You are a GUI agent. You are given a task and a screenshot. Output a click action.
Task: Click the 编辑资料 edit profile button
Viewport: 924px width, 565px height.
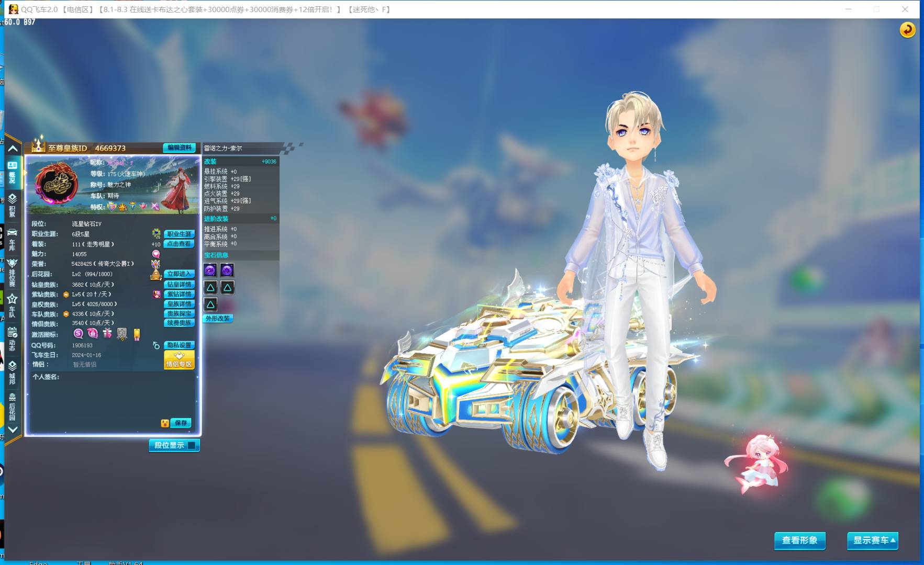click(x=179, y=148)
